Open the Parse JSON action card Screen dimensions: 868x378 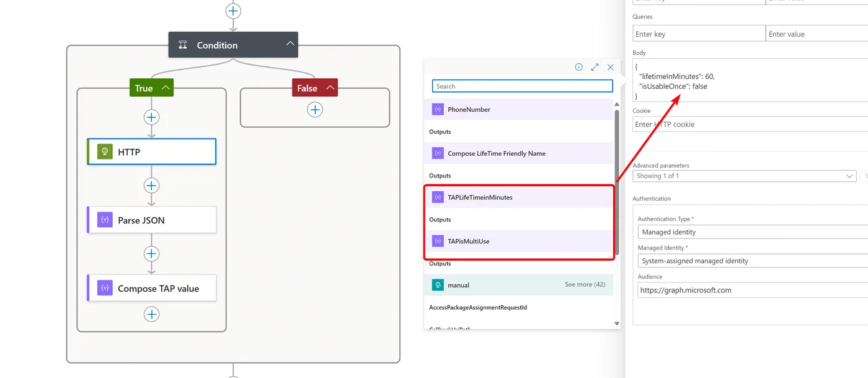tap(152, 220)
